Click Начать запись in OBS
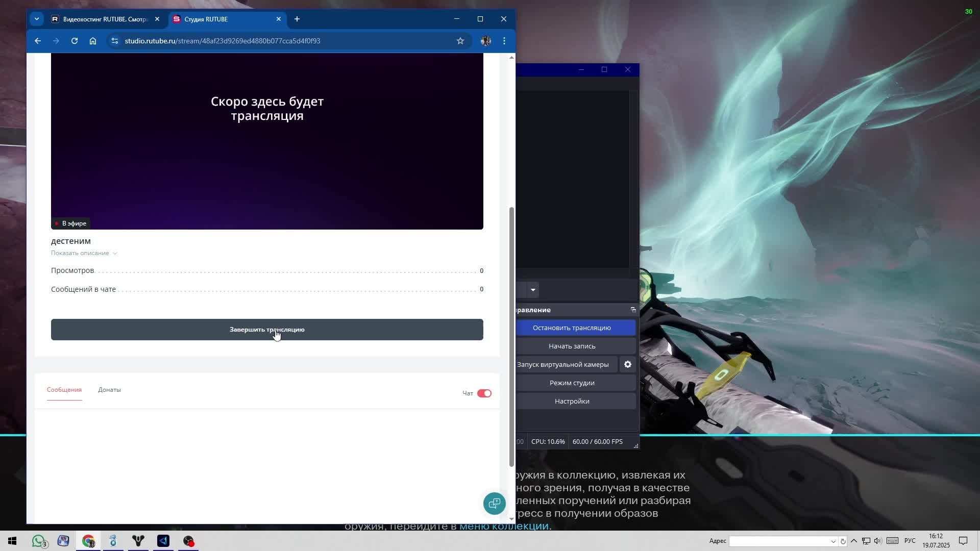This screenshot has height=551, width=980. coord(572,346)
